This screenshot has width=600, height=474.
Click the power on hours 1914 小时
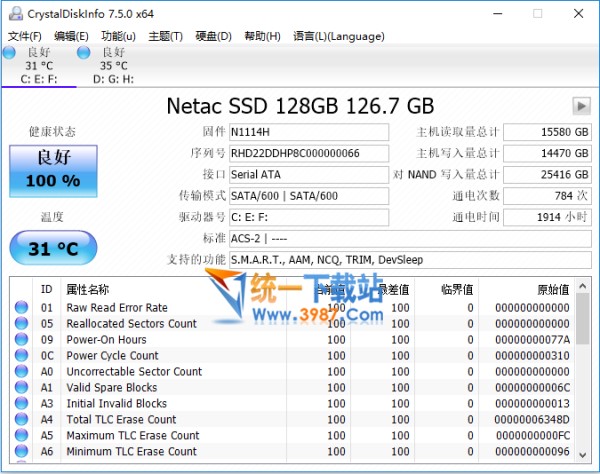(x=547, y=217)
